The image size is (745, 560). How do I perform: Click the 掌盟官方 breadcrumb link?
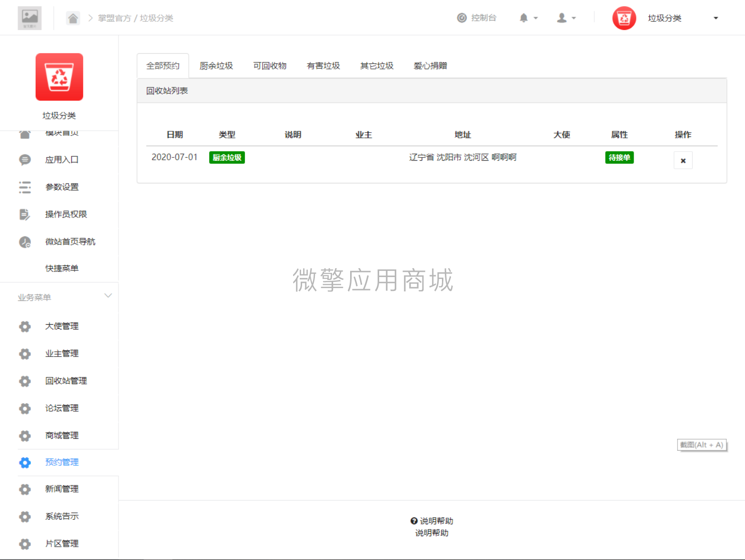click(x=114, y=18)
